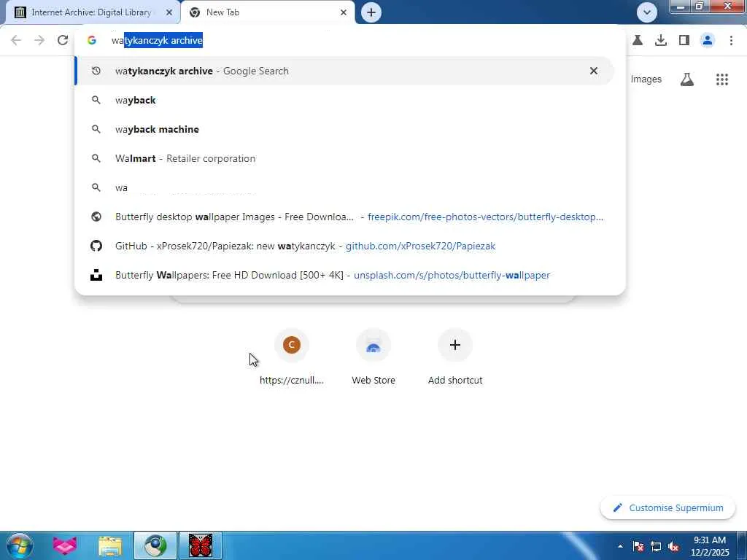Open the tab search chevron button

click(646, 12)
